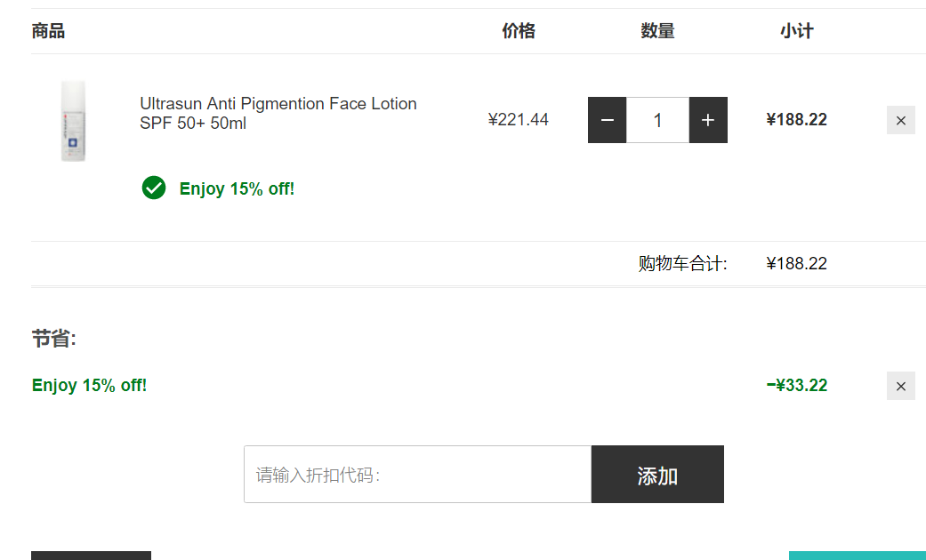Click Enjoy 15% off under 节省 heading
The height and width of the screenshot is (560, 926).
click(x=89, y=385)
